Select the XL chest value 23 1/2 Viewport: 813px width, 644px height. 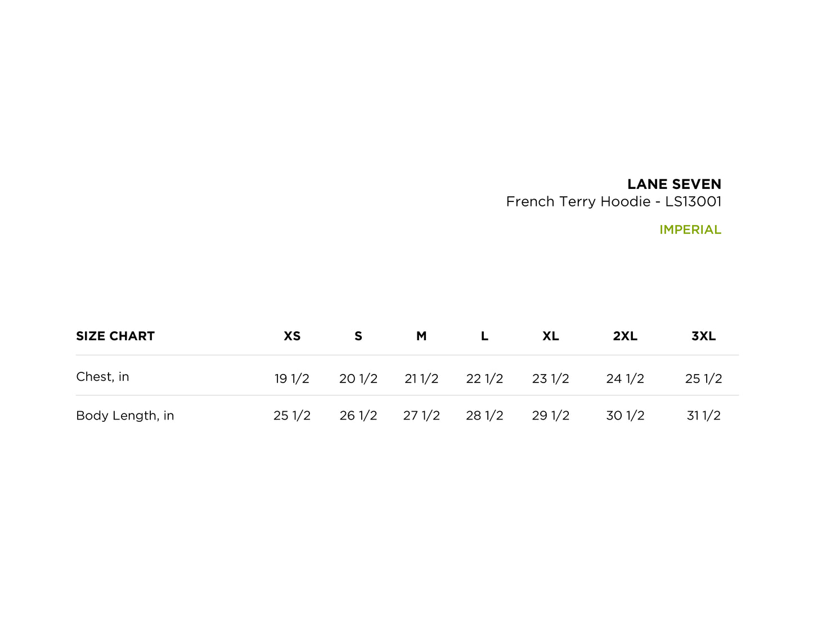coord(551,379)
